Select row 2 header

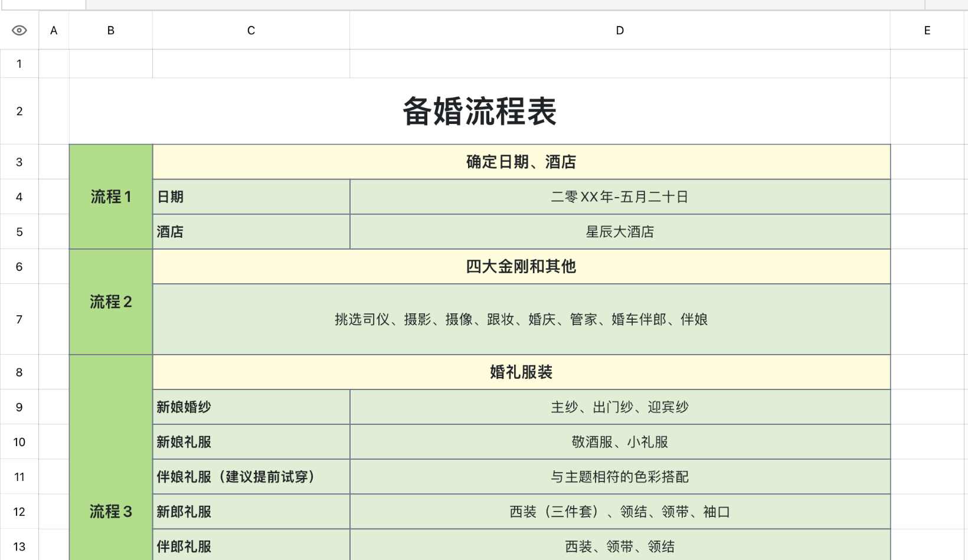19,111
